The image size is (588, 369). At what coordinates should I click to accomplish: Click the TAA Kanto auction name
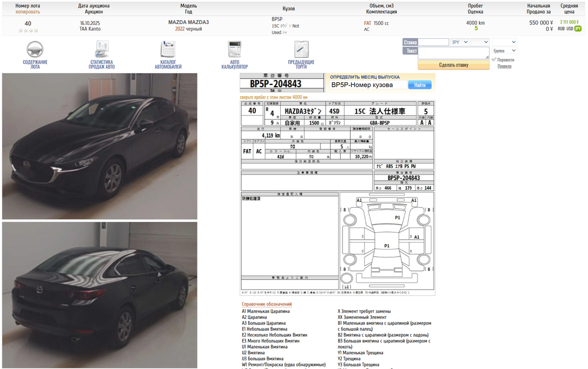pyautogui.click(x=90, y=29)
